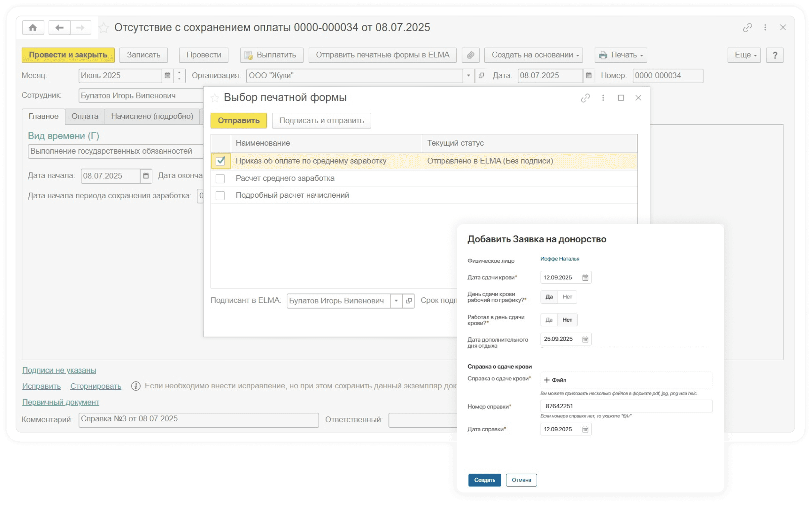Open Создать на основании dropdown
The height and width of the screenshot is (507, 812).
[533, 55]
